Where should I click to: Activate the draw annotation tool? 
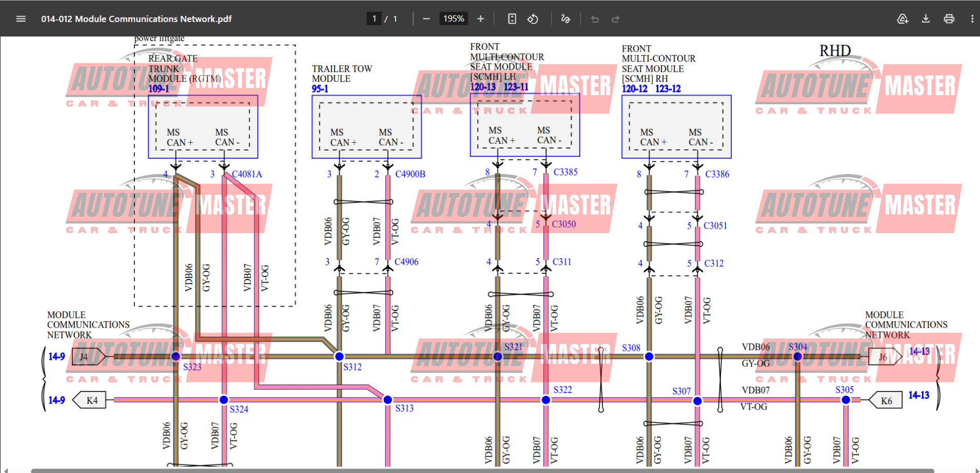[565, 19]
